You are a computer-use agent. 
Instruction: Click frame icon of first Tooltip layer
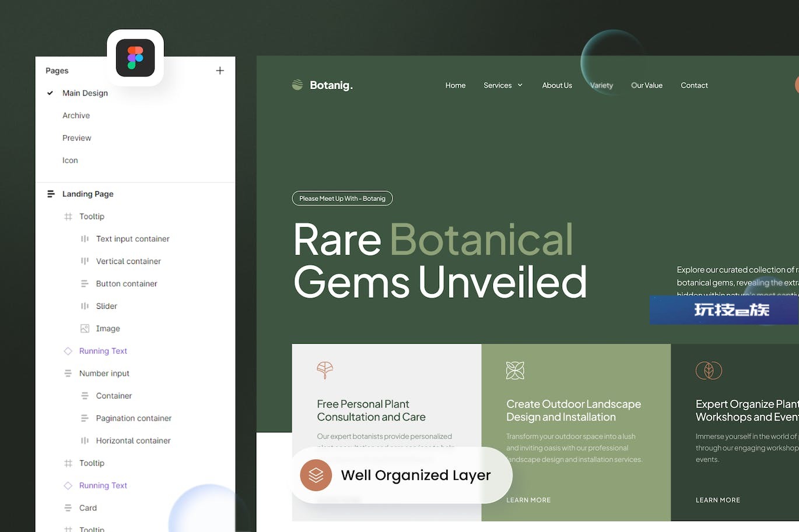[x=68, y=216]
